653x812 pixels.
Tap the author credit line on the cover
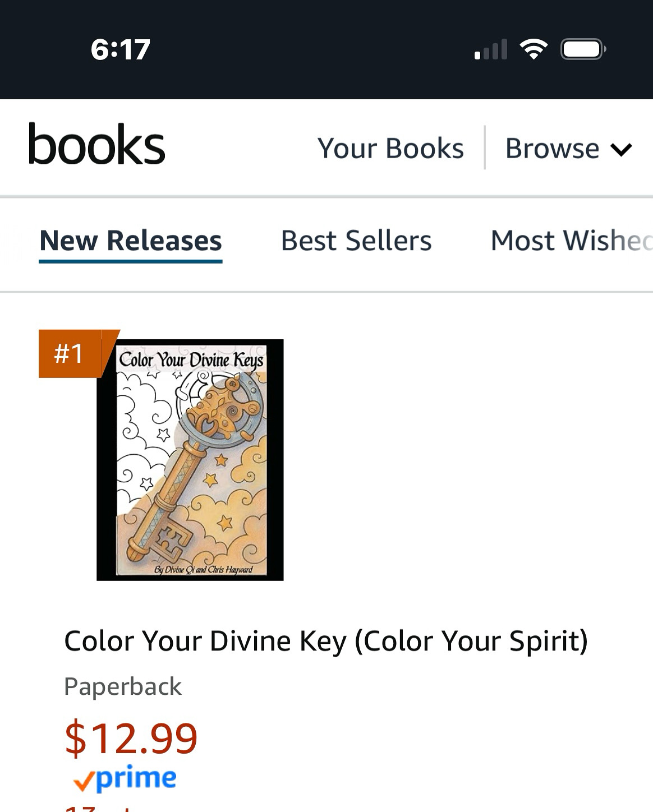[203, 570]
